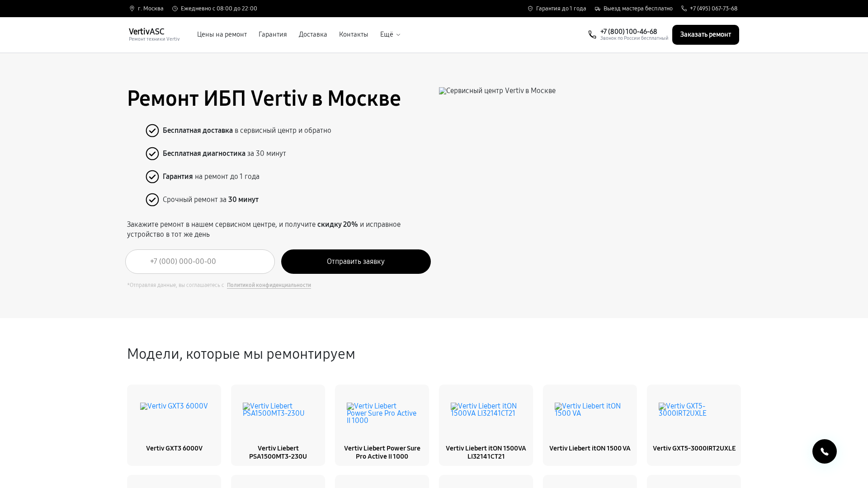The image size is (868, 488).
Task: Click the Ремонт ИБП Vertiv в Москве heading
Action: (264, 99)
